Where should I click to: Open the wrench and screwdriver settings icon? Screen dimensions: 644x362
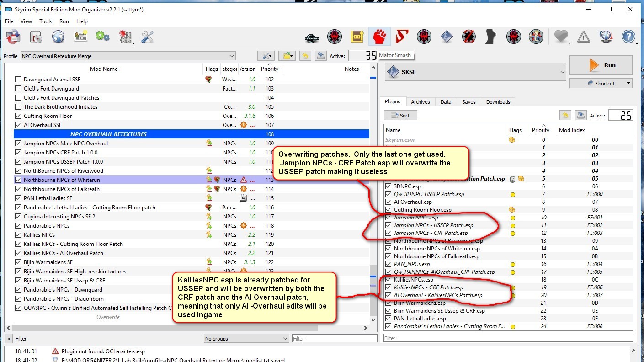[x=147, y=37]
